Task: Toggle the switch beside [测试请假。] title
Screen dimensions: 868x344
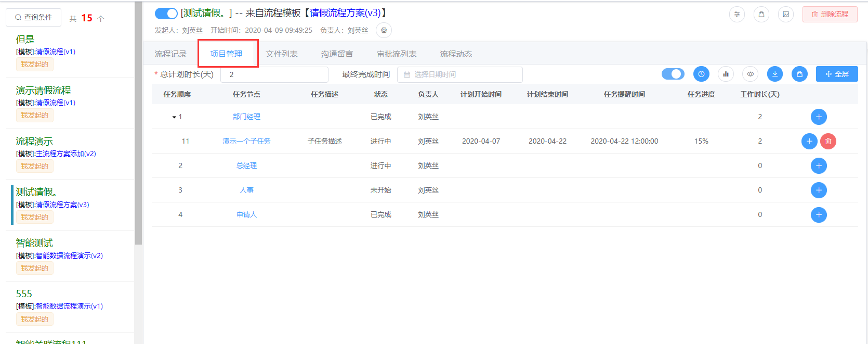Action: pyautogui.click(x=166, y=14)
